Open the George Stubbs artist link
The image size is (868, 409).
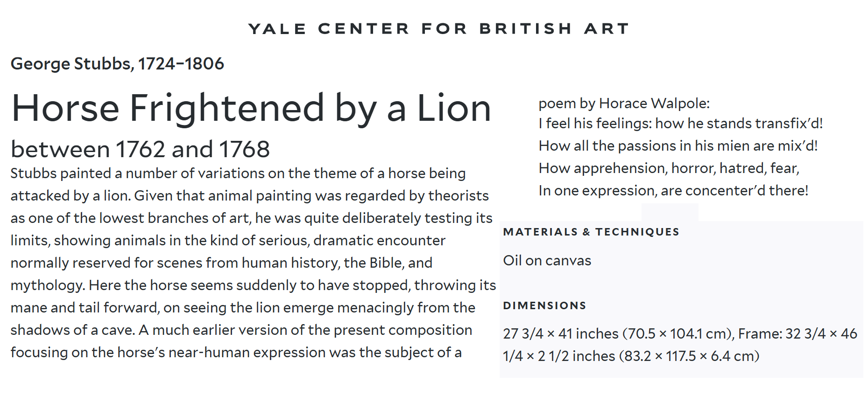[x=117, y=64]
